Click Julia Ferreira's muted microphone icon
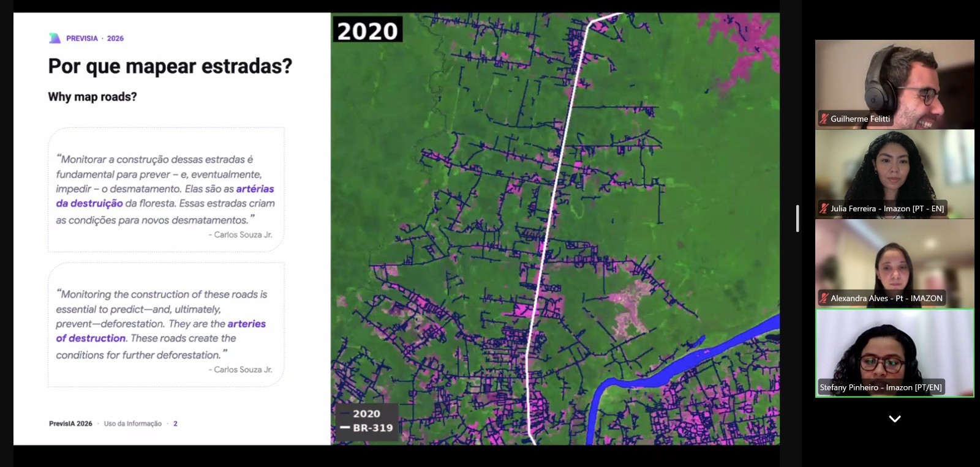This screenshot has width=980, height=467. (824, 209)
